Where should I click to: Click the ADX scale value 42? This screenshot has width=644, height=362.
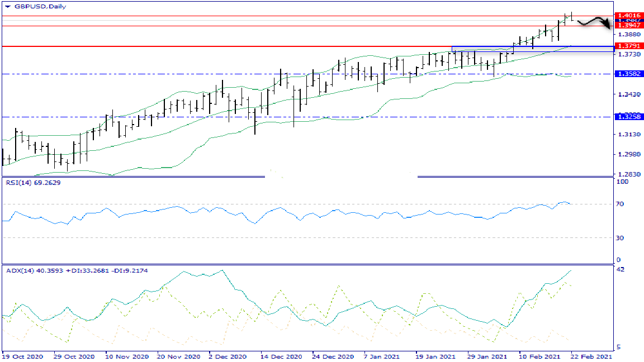[x=622, y=270]
